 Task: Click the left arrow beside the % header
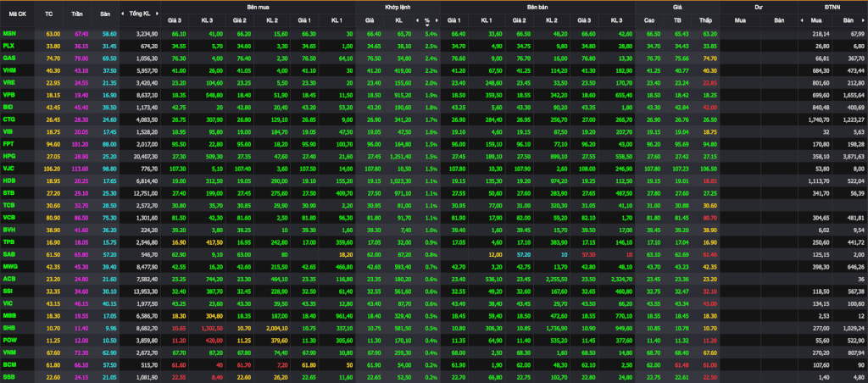click(x=417, y=20)
